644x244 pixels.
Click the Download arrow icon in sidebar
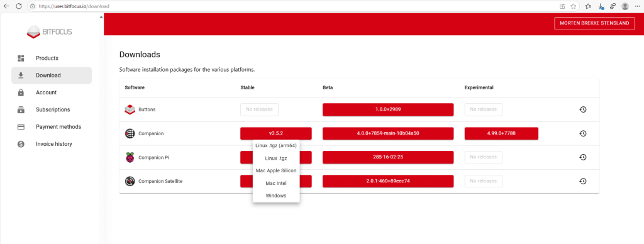(21, 75)
